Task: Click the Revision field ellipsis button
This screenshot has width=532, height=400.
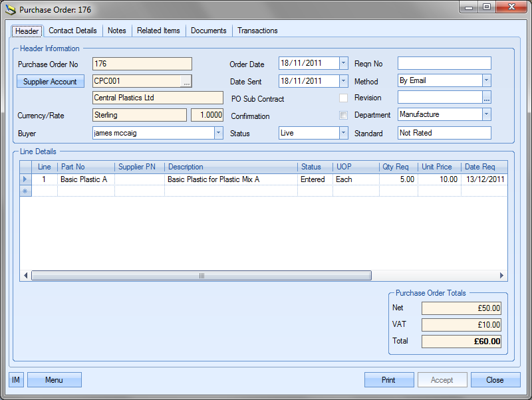Action: click(486, 98)
